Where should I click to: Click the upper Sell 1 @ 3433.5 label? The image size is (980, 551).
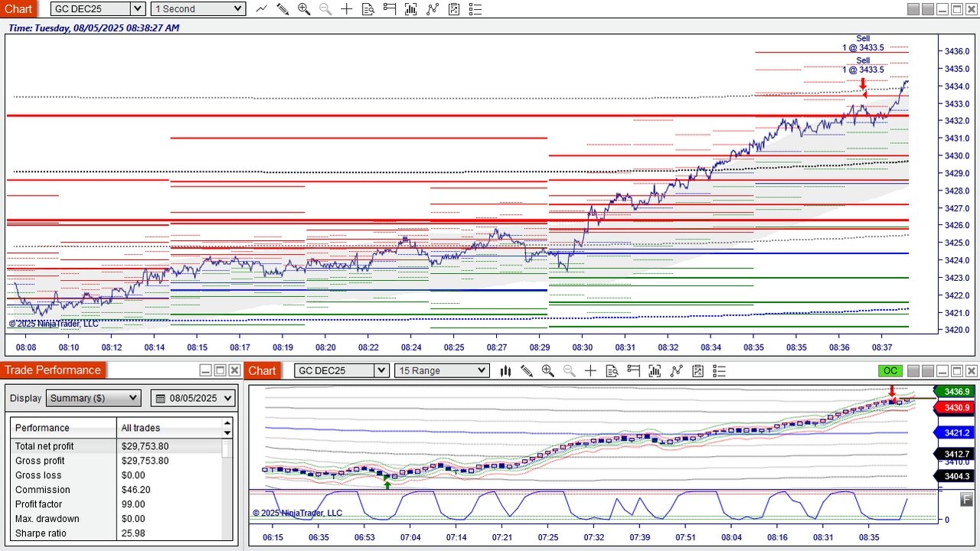[x=863, y=43]
